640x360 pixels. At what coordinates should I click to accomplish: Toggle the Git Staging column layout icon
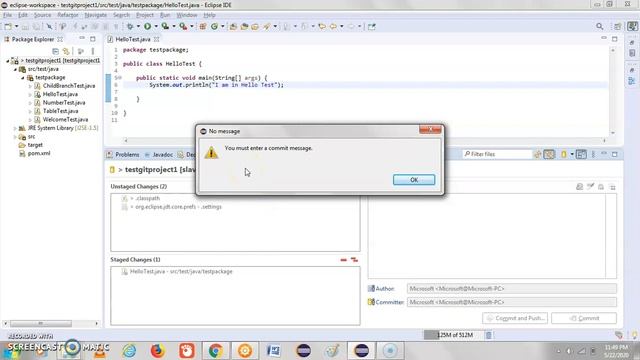pos(581,154)
